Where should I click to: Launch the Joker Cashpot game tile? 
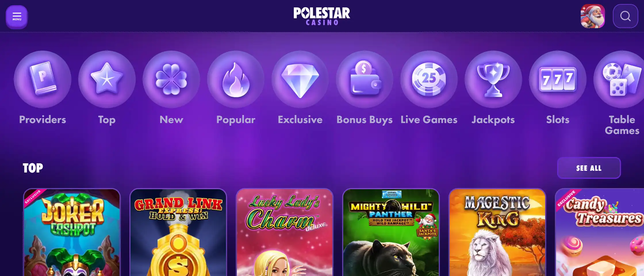[x=72, y=232]
